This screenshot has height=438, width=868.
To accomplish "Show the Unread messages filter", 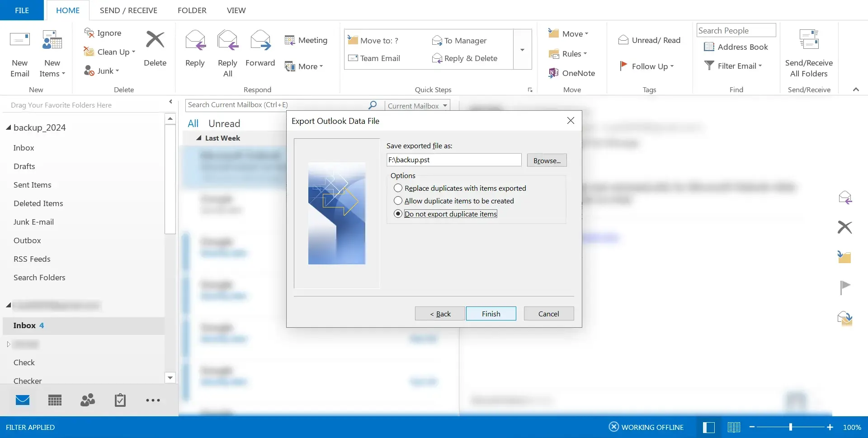I will [x=224, y=123].
